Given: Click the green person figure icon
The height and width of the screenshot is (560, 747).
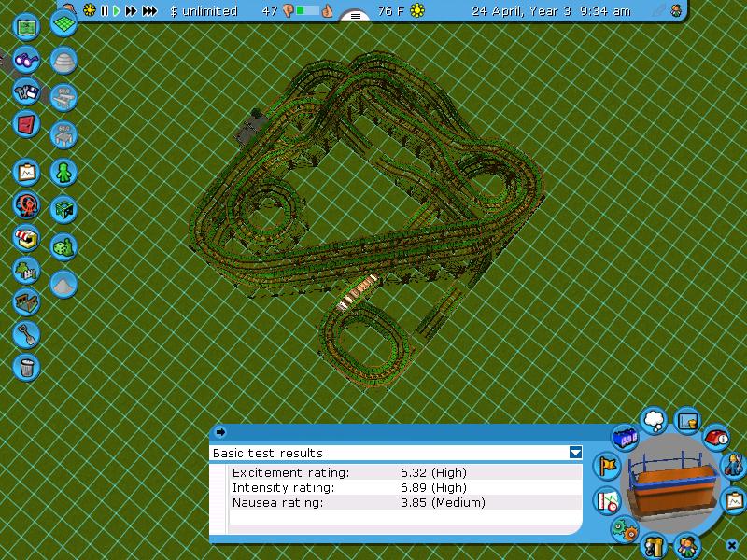Looking at the screenshot, I should pyautogui.click(x=63, y=173).
